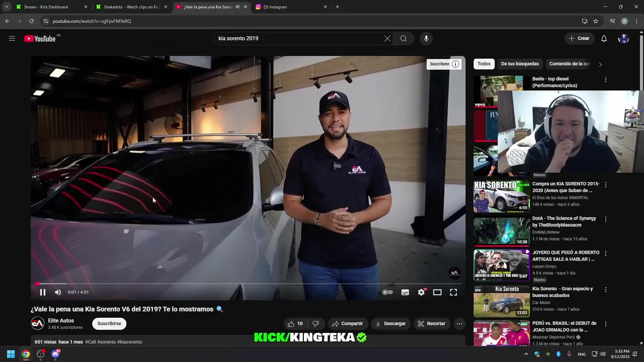Open JOYERO QUE PEGÓ A ROBERTO video title

pos(566,256)
